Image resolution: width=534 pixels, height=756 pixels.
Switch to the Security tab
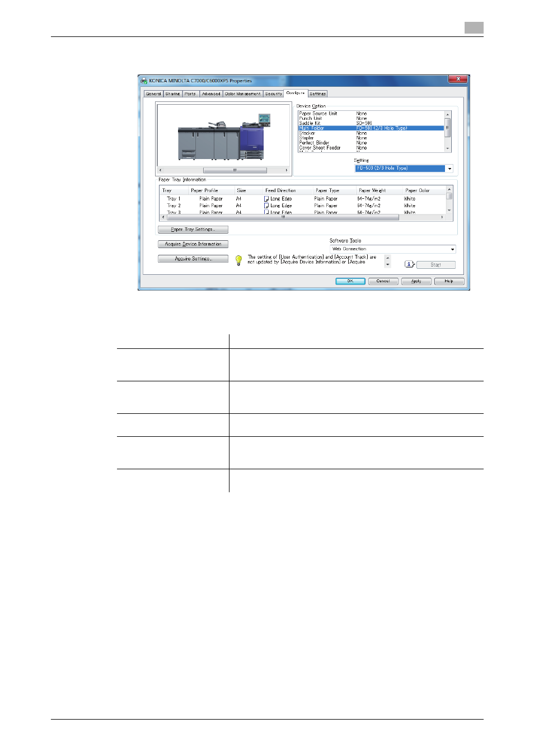273,94
